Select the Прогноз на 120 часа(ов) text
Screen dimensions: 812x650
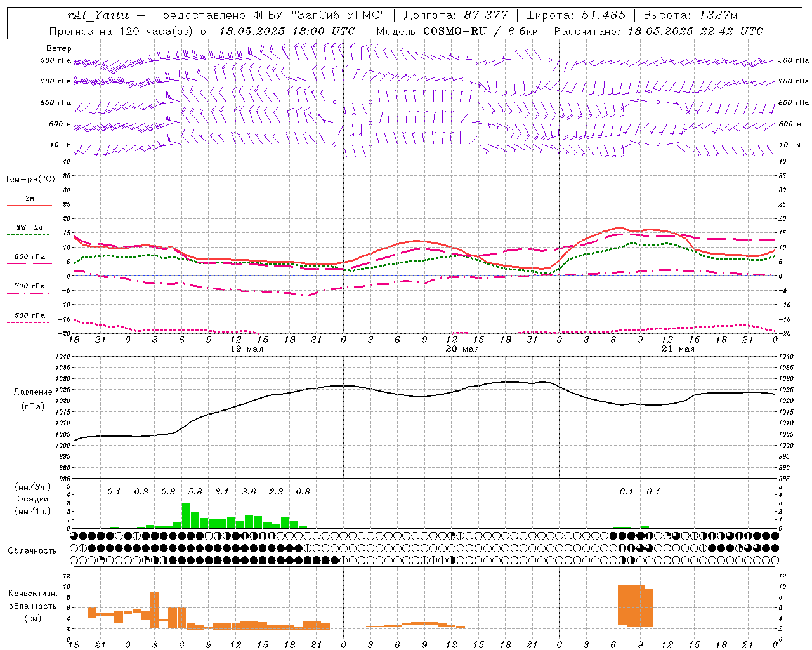(x=122, y=31)
